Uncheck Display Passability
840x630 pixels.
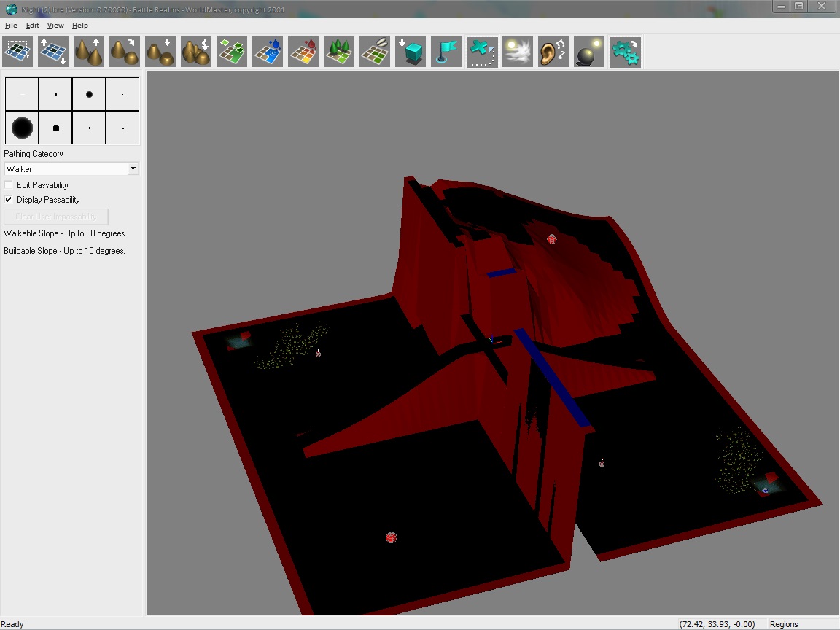point(9,200)
